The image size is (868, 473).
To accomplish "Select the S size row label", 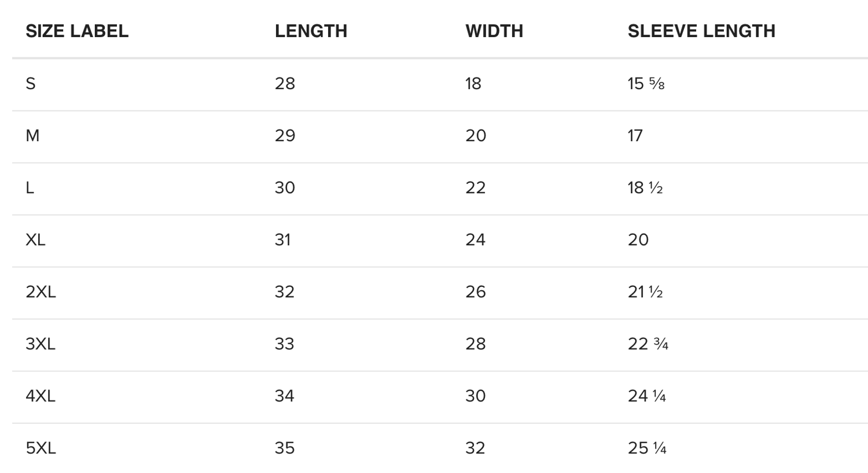I will tap(31, 83).
